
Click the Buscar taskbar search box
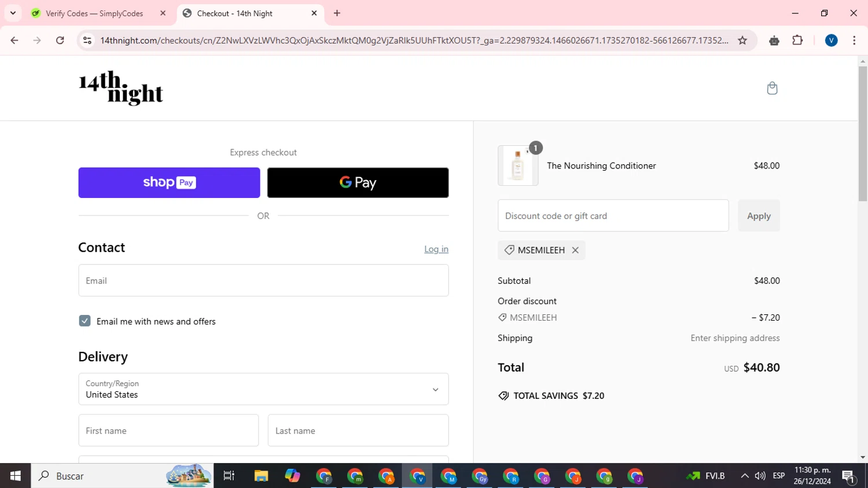pyautogui.click(x=122, y=476)
